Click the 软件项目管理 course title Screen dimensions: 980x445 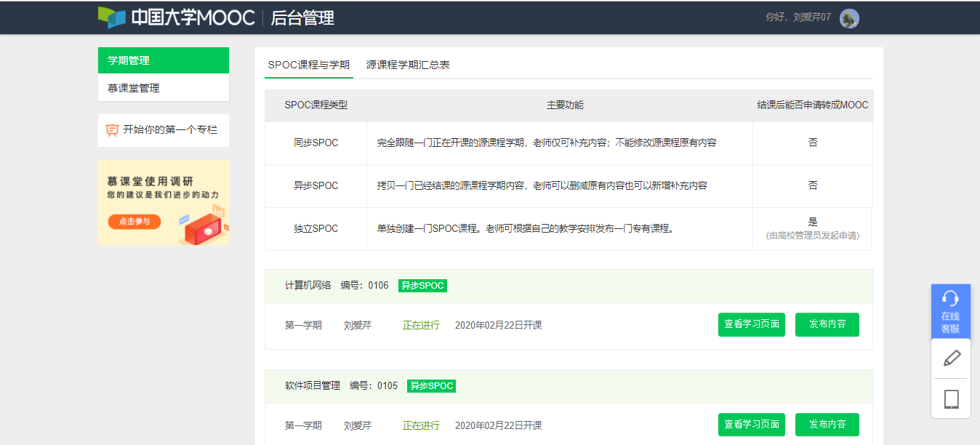pos(312,386)
